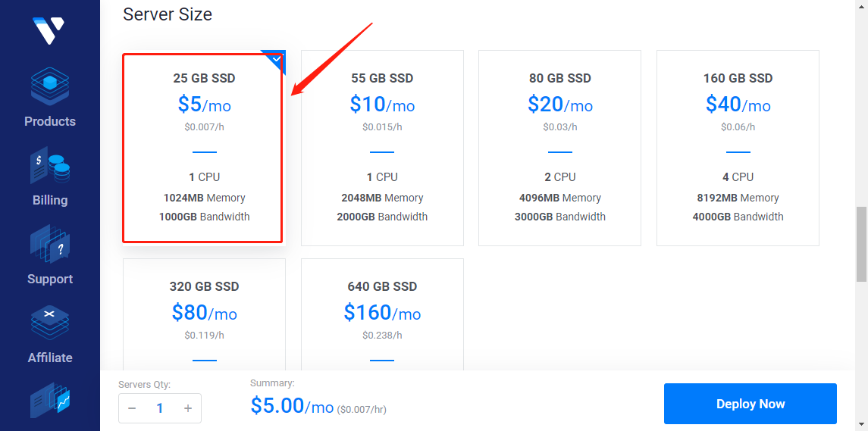Select the 55 GB SSD $10/mo plan

pyautogui.click(x=382, y=148)
